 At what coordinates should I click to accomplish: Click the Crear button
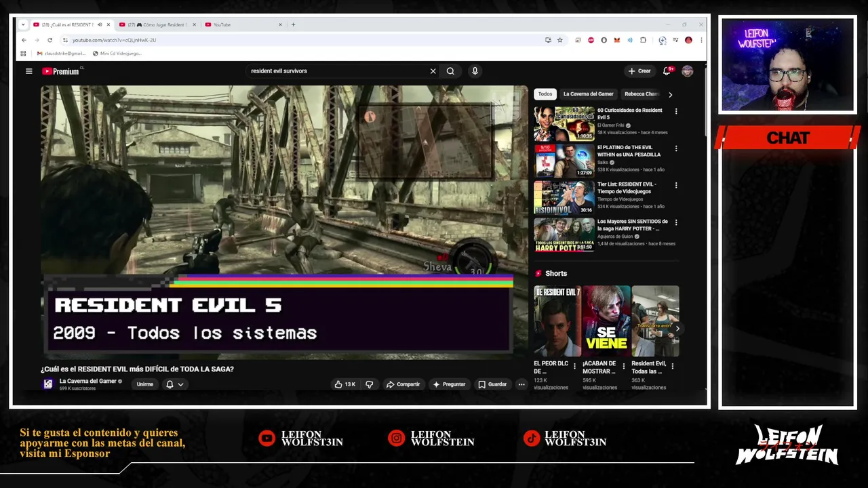click(x=639, y=71)
